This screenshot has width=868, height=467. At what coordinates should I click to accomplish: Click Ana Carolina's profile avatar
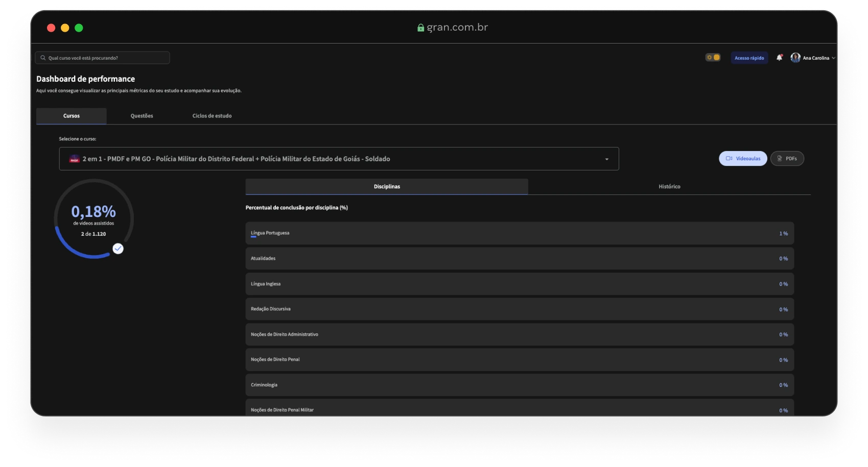795,58
